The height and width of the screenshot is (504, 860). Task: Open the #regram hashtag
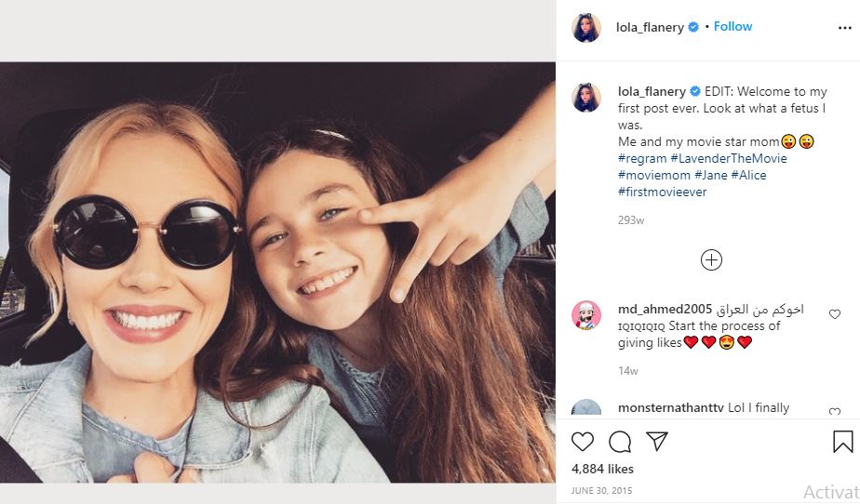click(642, 158)
